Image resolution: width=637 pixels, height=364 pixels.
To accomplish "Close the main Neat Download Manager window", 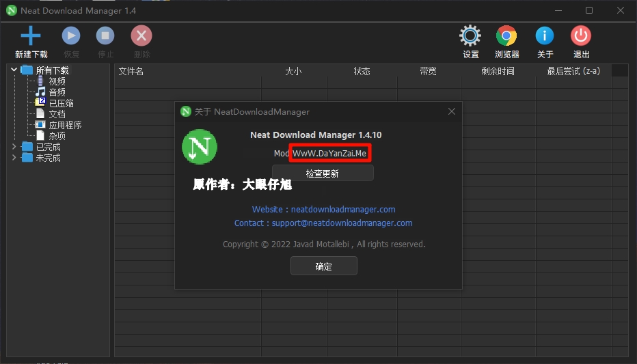I will tap(621, 10).
